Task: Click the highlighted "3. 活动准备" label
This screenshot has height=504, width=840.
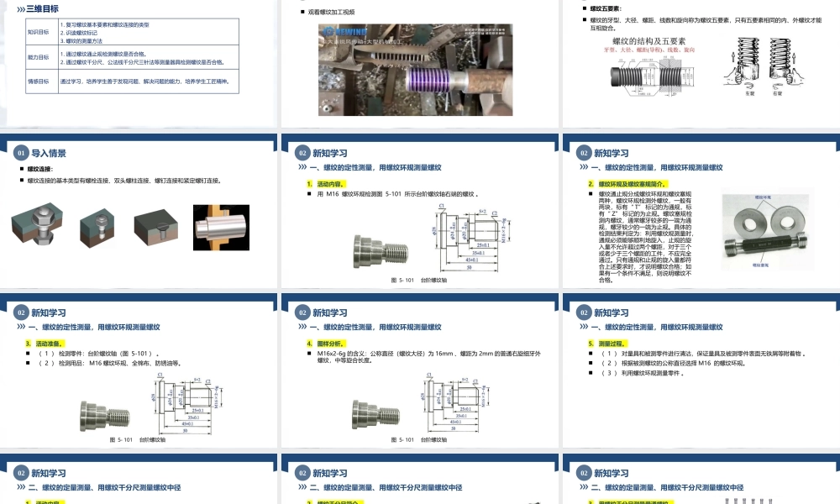Action: click(x=45, y=344)
